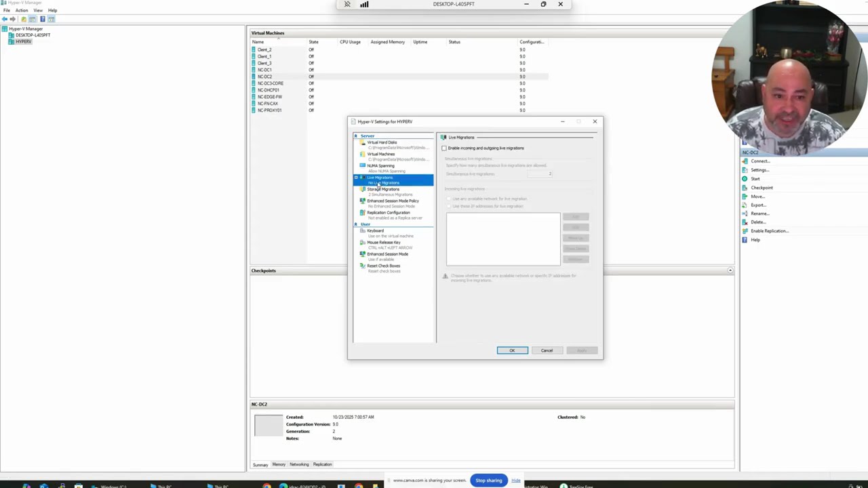Switch to the Memory tab

point(279,464)
